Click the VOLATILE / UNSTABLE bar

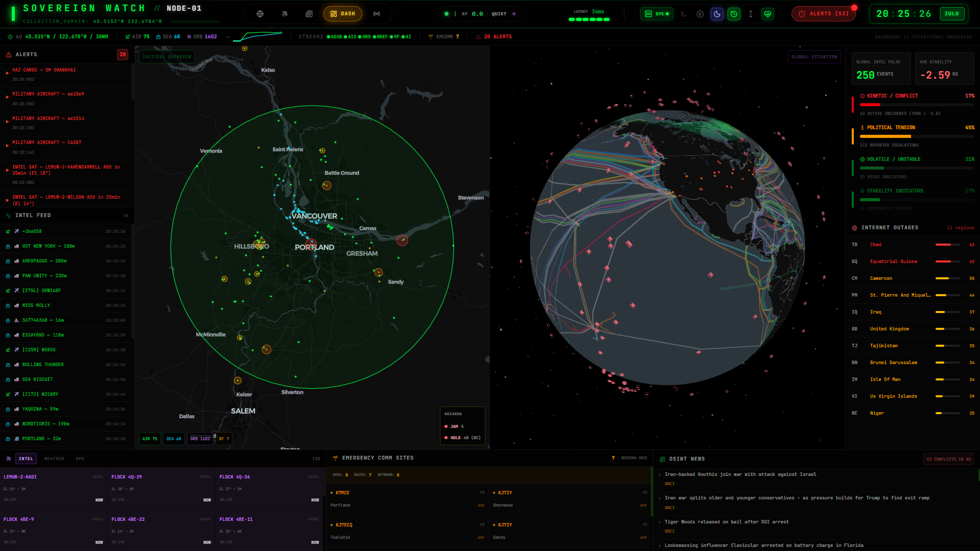(x=917, y=168)
